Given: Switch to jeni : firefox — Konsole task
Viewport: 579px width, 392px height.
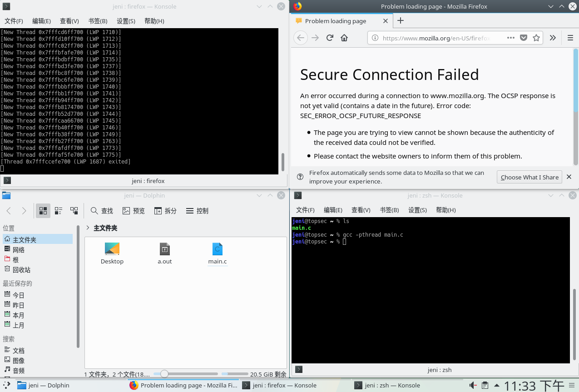Looking at the screenshot, I should pyautogui.click(x=295, y=385).
